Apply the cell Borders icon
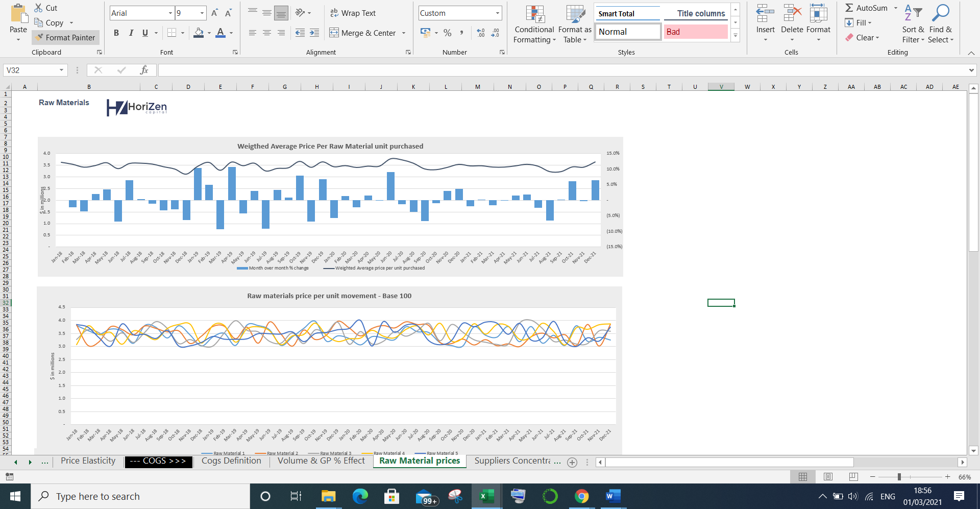980x509 pixels. click(x=172, y=33)
